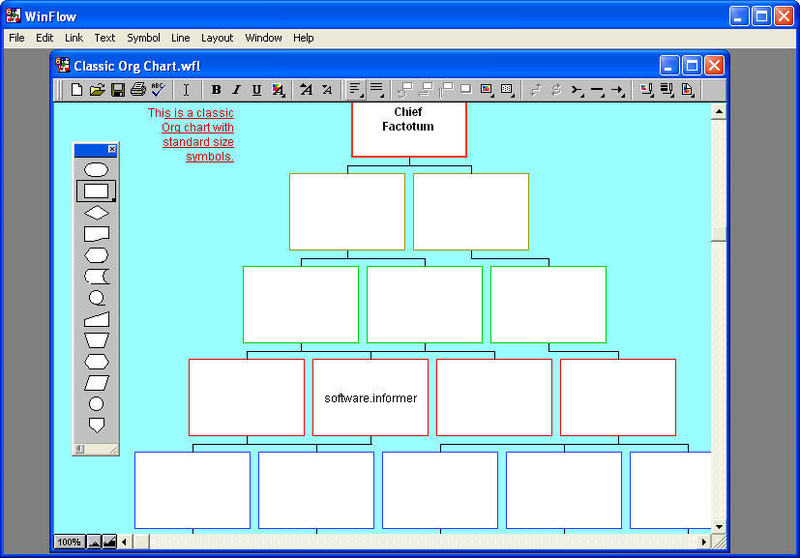The height and width of the screenshot is (558, 800).
Task: Select the off-page connector shape
Action: 96,425
